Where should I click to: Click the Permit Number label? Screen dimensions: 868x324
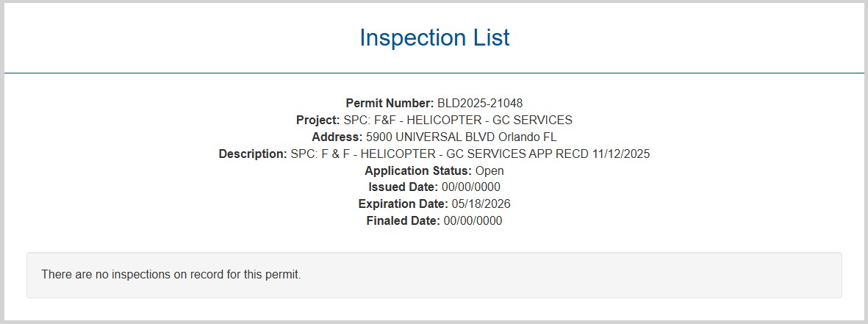click(x=390, y=103)
